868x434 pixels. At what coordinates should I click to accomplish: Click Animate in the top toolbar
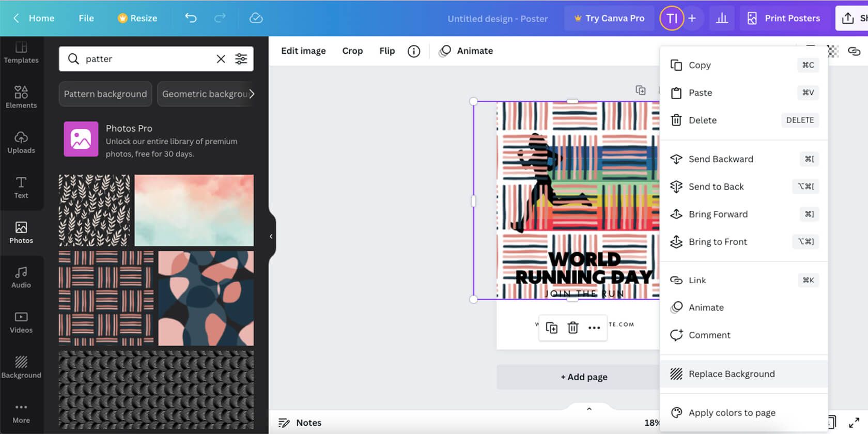tap(466, 51)
